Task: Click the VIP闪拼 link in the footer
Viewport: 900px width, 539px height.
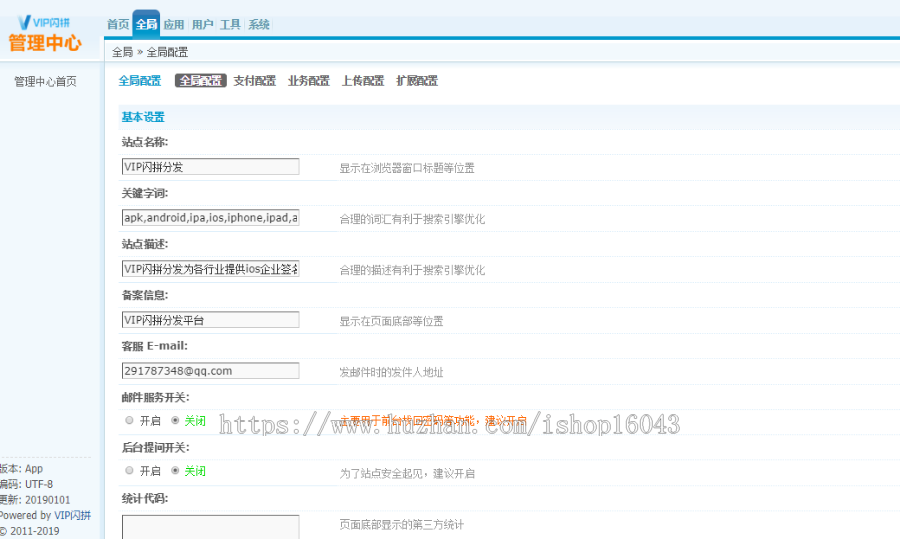Action: pyautogui.click(x=73, y=516)
